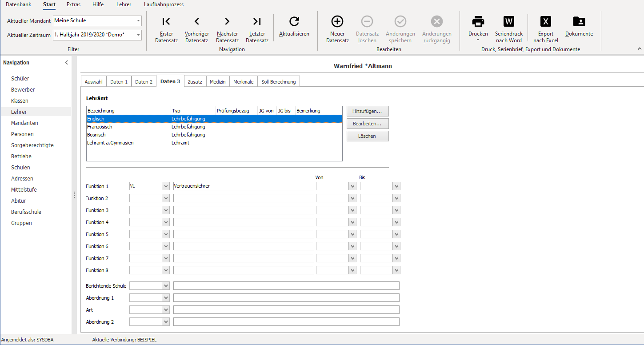Collapse the ribbon with the up arrow

coord(640,49)
